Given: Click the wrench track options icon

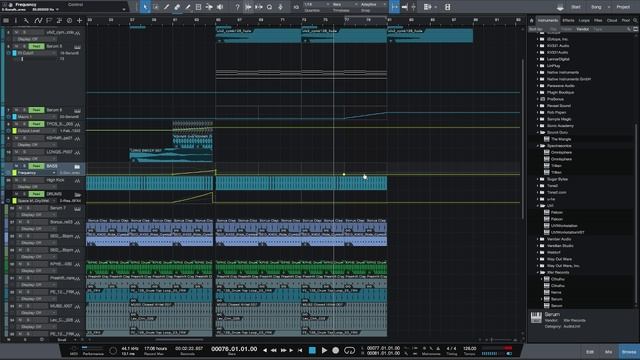Looking at the screenshot, I should click(x=27, y=20).
